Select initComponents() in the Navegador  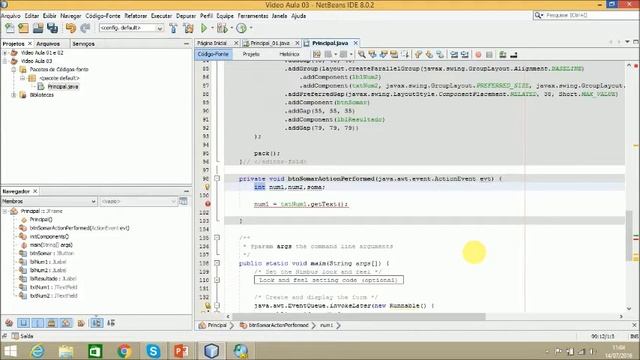coord(49,237)
